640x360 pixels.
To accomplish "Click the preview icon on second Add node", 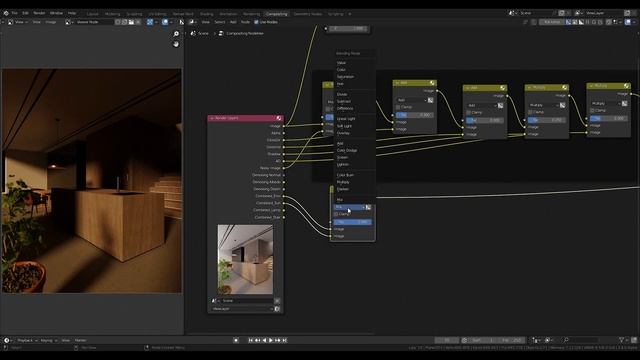I will click(x=502, y=88).
